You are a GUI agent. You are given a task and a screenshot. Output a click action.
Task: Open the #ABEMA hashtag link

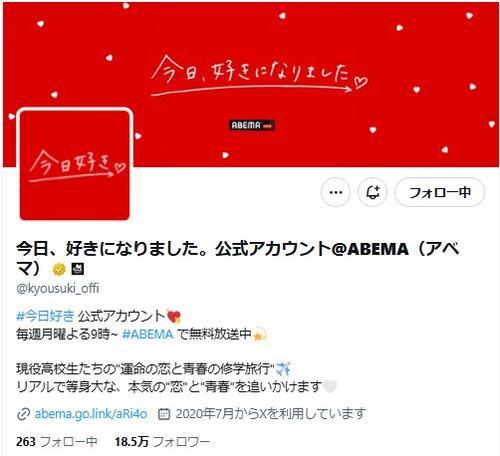click(148, 334)
